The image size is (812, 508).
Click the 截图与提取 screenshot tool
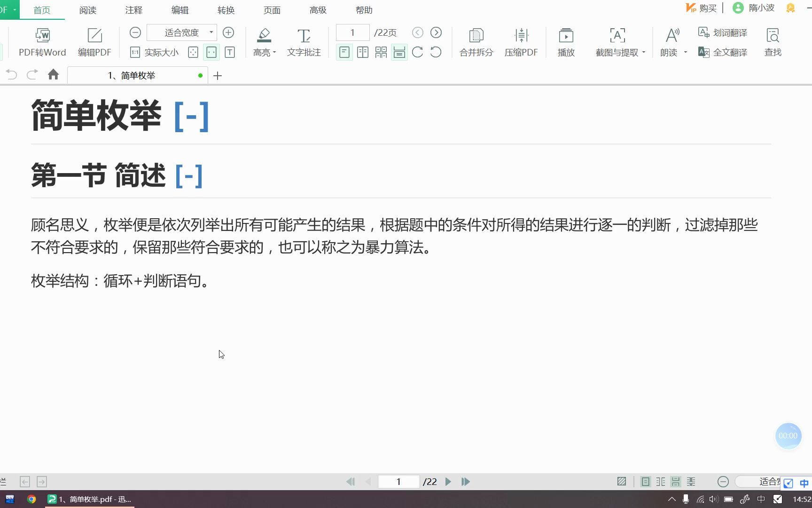click(x=617, y=42)
